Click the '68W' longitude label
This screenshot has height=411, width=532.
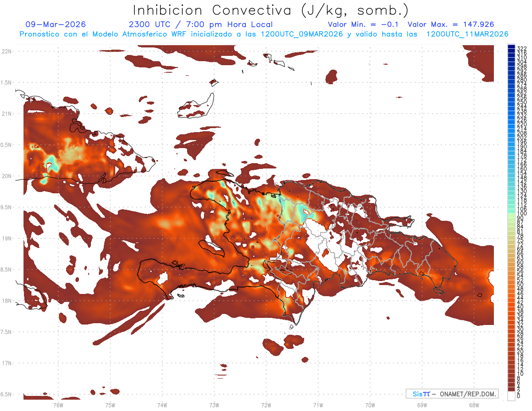click(474, 405)
